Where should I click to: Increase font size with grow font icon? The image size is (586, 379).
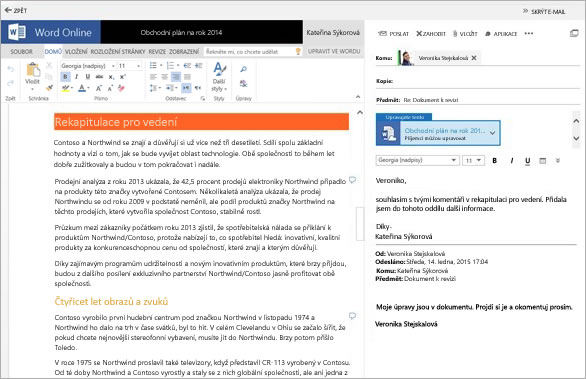(99, 88)
